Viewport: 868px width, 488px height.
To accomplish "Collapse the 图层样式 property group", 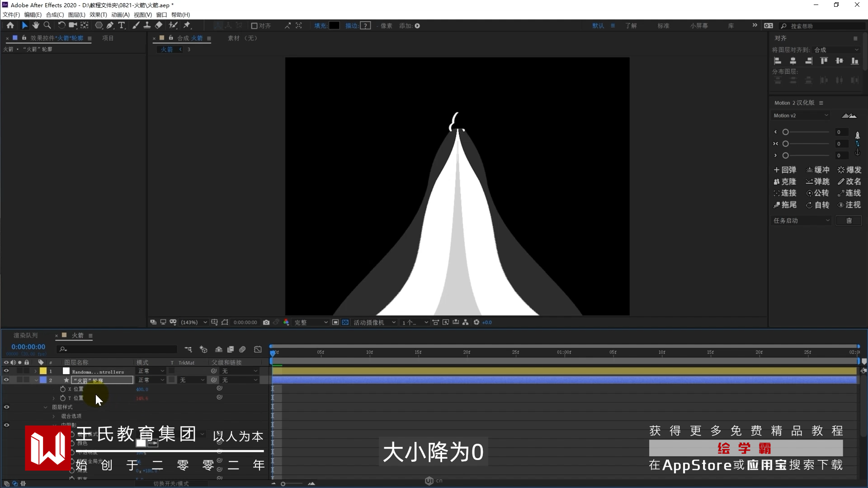I will click(45, 408).
